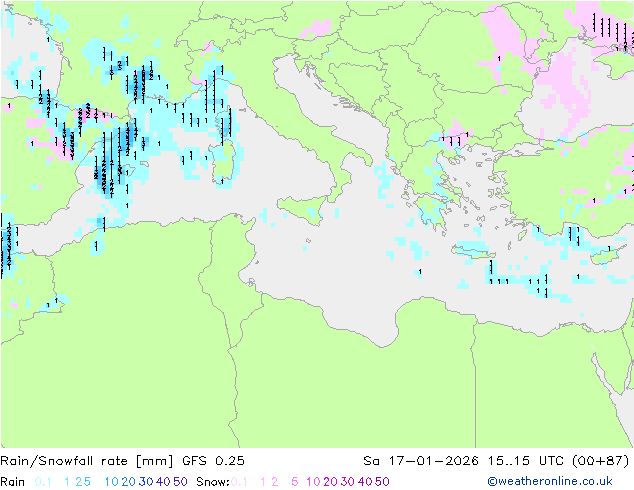634x490 pixels.
Task: Select the Snow 30 legend value
Action: 348,482
